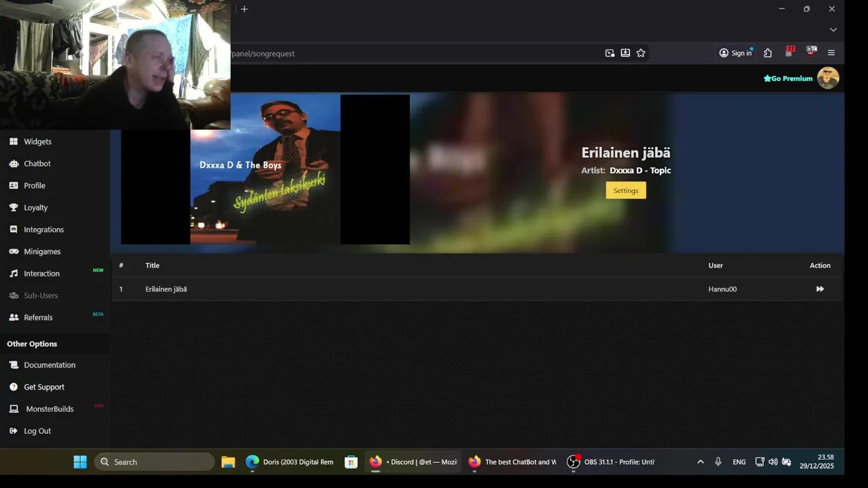
Task: Click the Sub-Users people icon
Action: coord(14,296)
